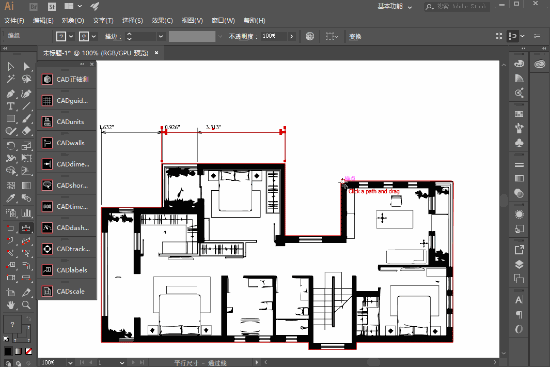
Task: Close the untitled document tab
Action: (156, 53)
